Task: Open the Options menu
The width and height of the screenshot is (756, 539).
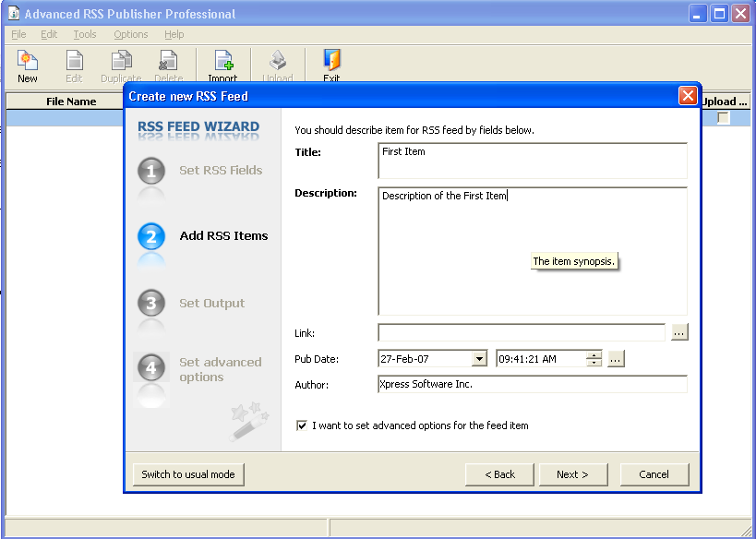Action: pyautogui.click(x=131, y=34)
